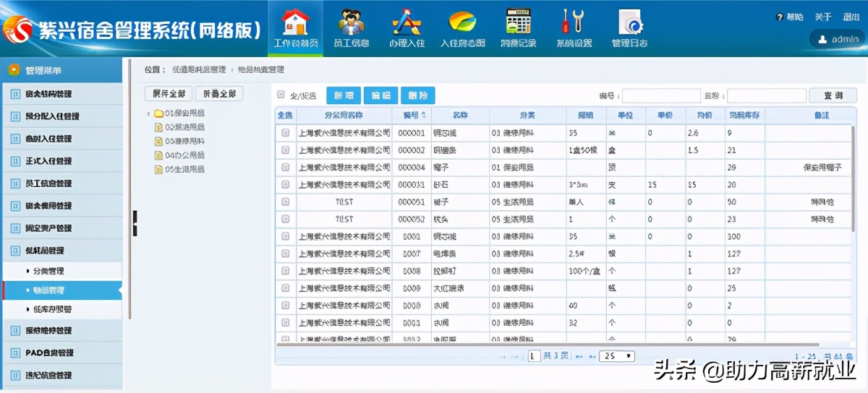Open the 管理日志 document icon

[629, 22]
